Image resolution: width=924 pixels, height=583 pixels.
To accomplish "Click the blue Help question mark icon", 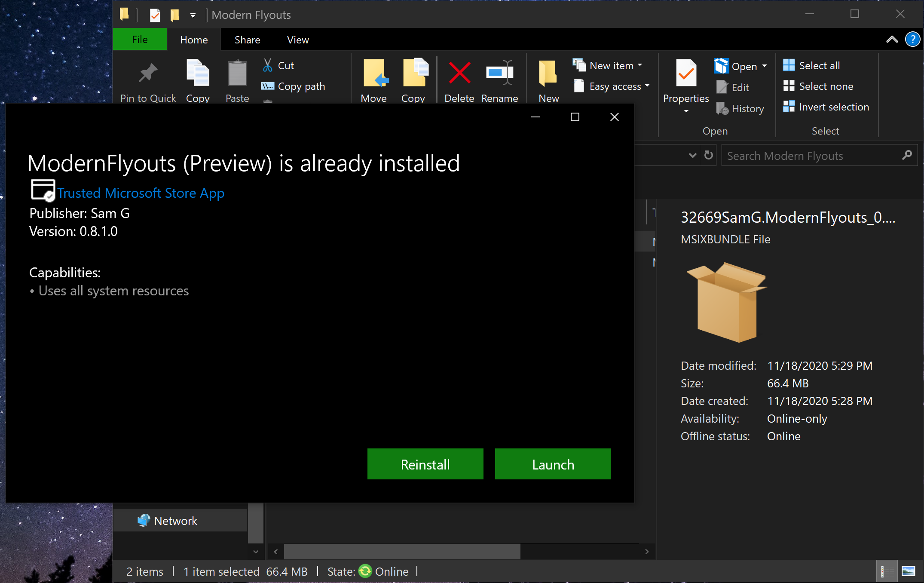I will [x=912, y=40].
